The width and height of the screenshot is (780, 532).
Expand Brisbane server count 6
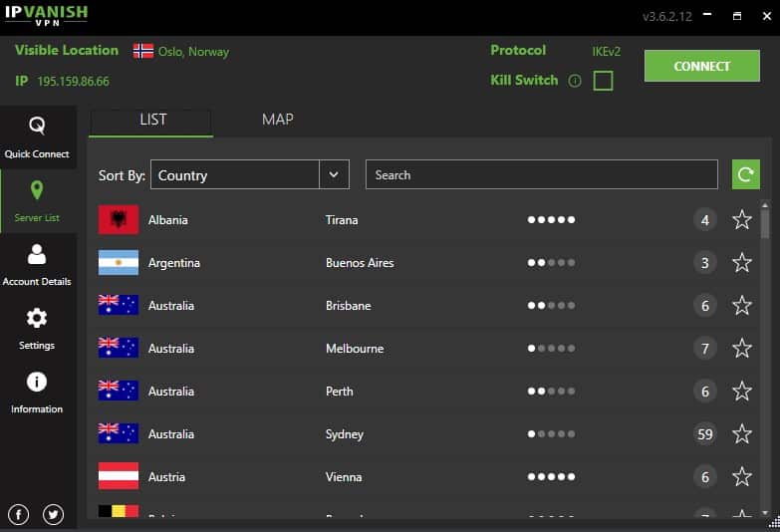[705, 306]
